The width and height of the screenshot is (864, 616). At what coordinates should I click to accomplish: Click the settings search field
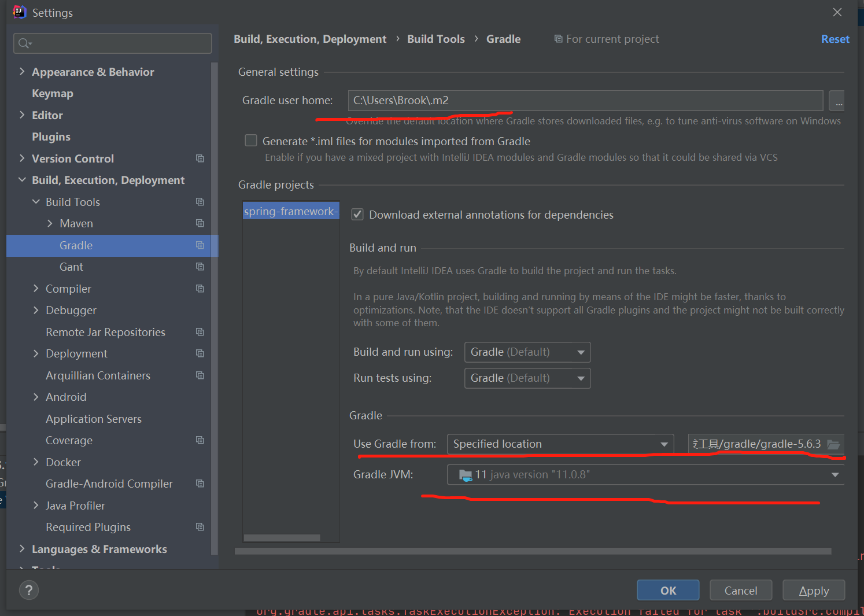coord(112,43)
